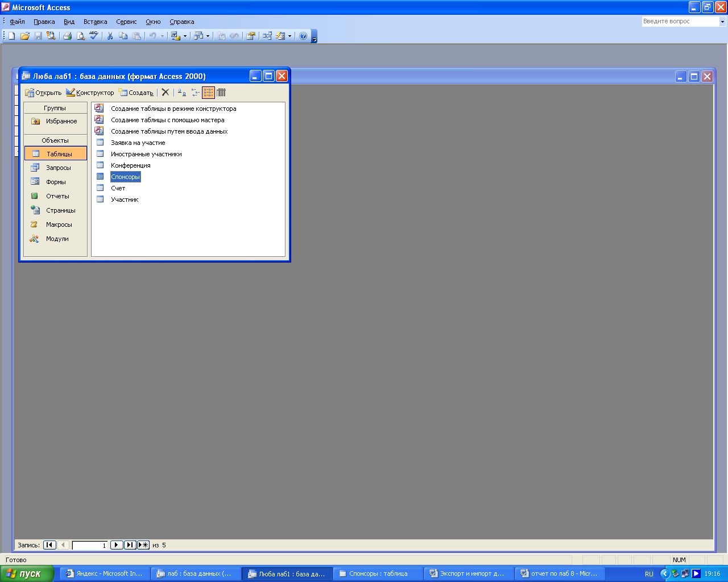Open the Правка menu
728x582 pixels.
point(44,22)
